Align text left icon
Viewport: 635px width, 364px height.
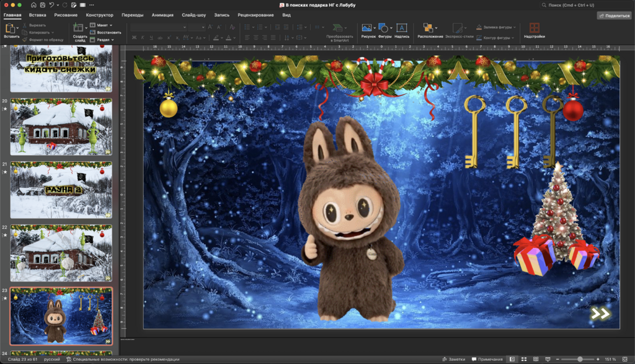[247, 38]
